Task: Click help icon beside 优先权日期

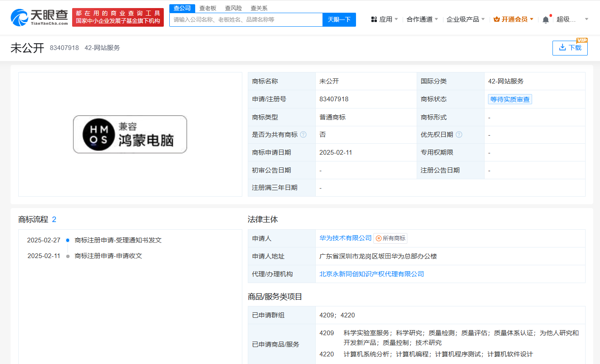Action: (x=459, y=135)
